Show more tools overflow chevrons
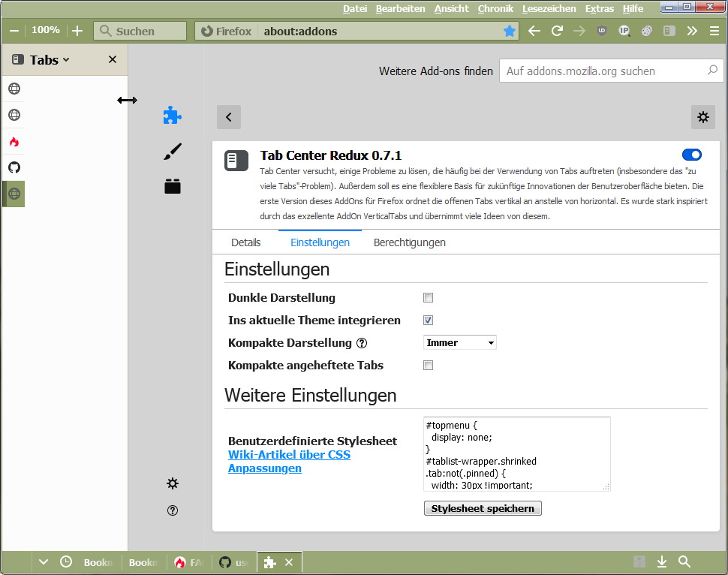The width and height of the screenshot is (728, 575). click(x=692, y=31)
